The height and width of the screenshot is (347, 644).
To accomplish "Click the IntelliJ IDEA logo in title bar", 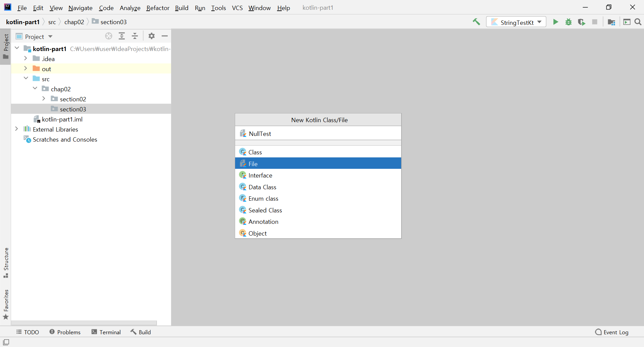I will point(7,7).
